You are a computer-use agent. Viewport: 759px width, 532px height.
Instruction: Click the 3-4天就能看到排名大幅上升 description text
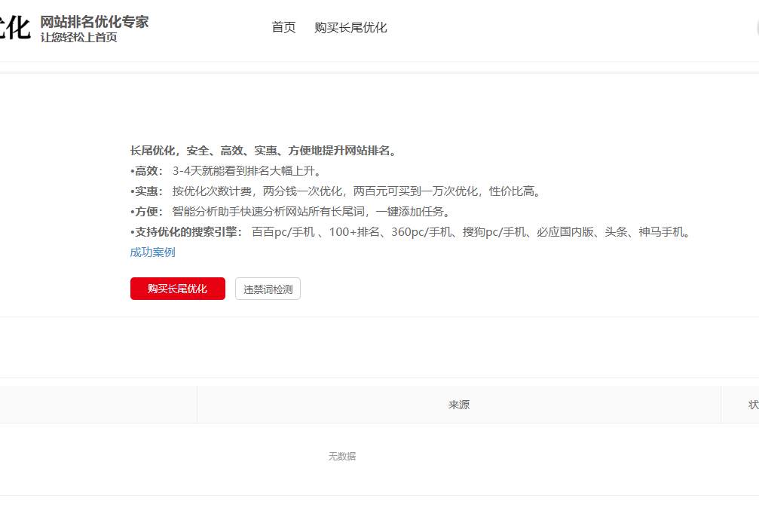click(246, 171)
